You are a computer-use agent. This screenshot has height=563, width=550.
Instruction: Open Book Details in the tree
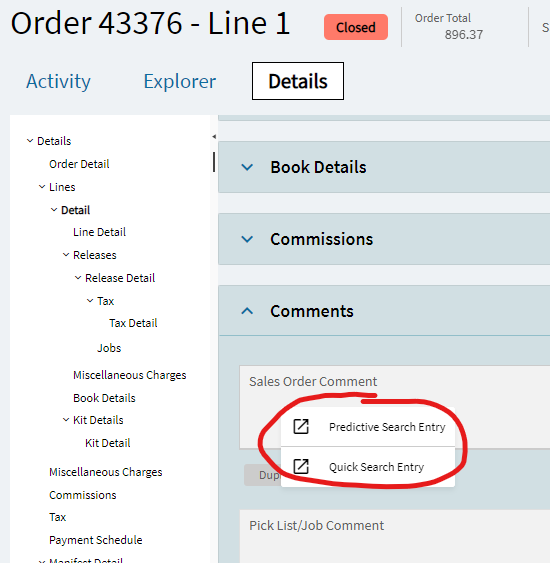(x=104, y=398)
